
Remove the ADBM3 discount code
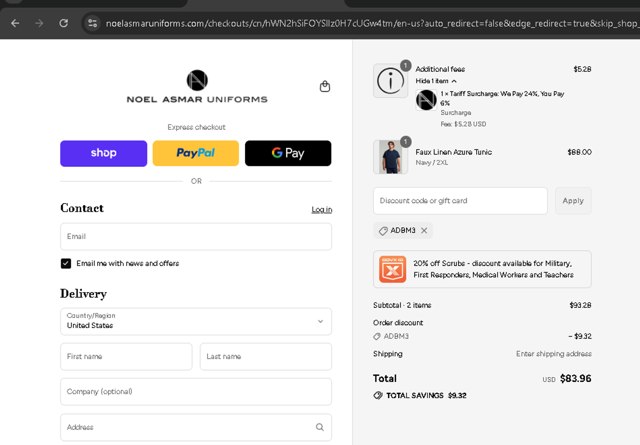coord(424,231)
